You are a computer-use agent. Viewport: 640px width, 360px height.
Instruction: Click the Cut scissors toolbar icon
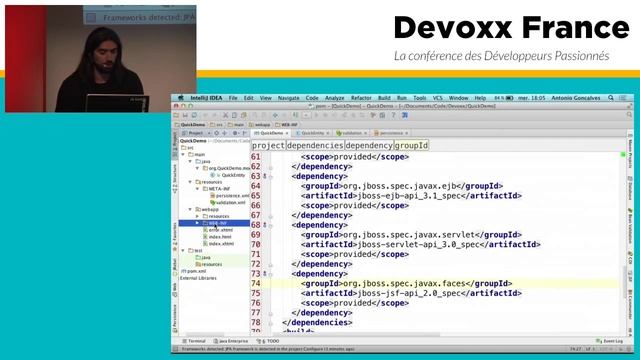[225, 116]
